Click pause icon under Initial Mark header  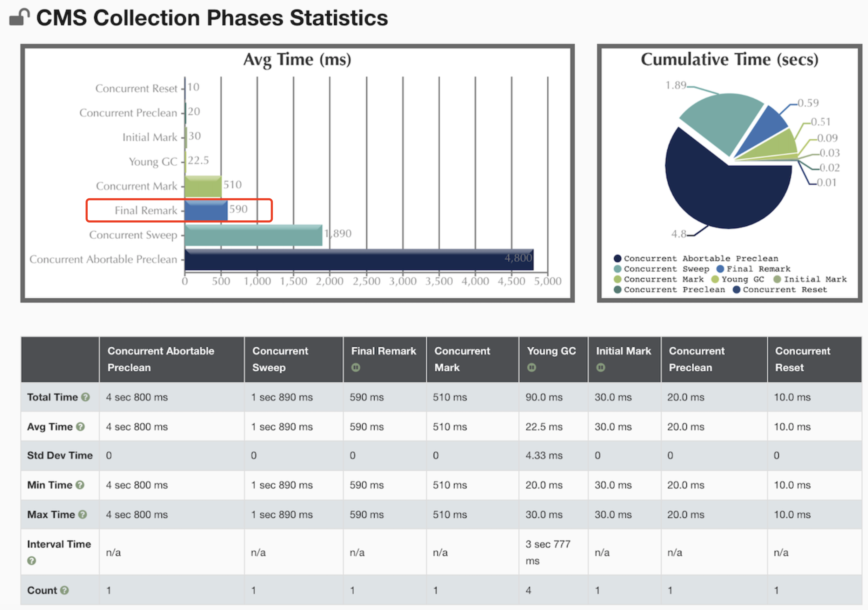click(600, 367)
